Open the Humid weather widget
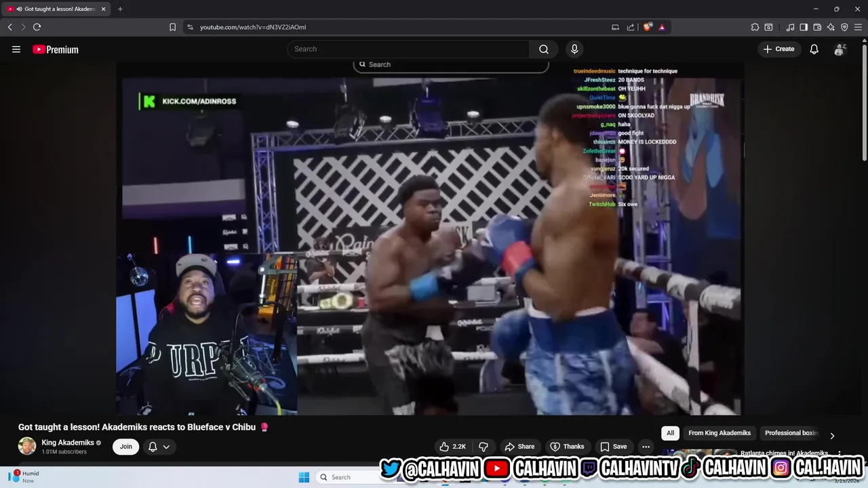The width and height of the screenshot is (868, 488). pyautogui.click(x=24, y=476)
